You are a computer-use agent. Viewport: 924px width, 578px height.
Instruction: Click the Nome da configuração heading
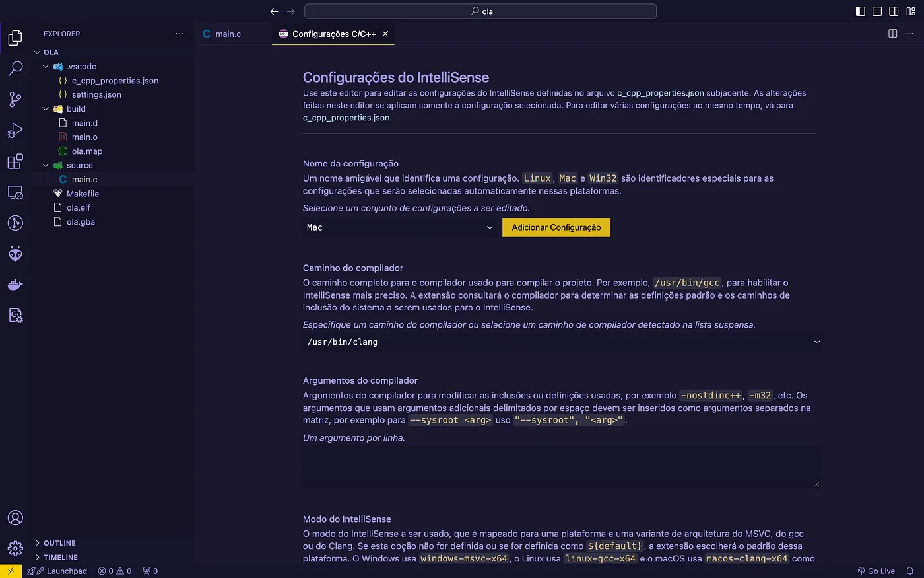click(350, 164)
